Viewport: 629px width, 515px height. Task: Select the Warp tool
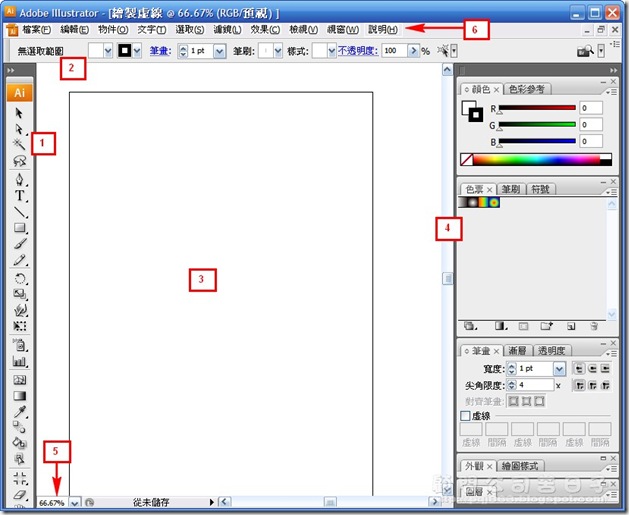tap(20, 310)
